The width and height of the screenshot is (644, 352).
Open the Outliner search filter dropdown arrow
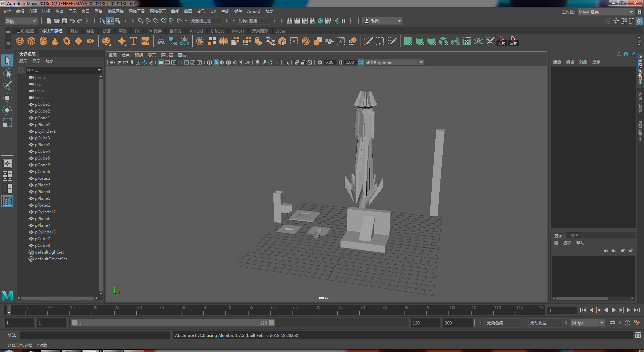tap(99, 70)
